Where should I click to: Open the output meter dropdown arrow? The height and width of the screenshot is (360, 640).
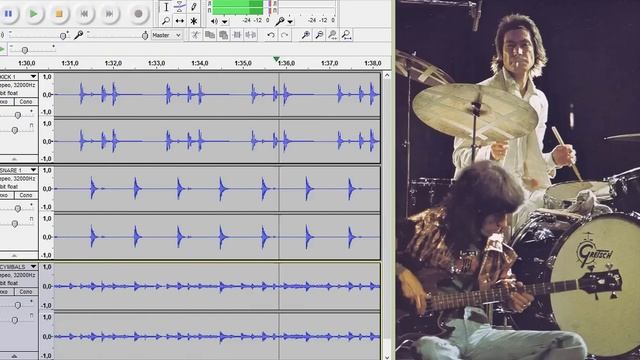tap(224, 21)
